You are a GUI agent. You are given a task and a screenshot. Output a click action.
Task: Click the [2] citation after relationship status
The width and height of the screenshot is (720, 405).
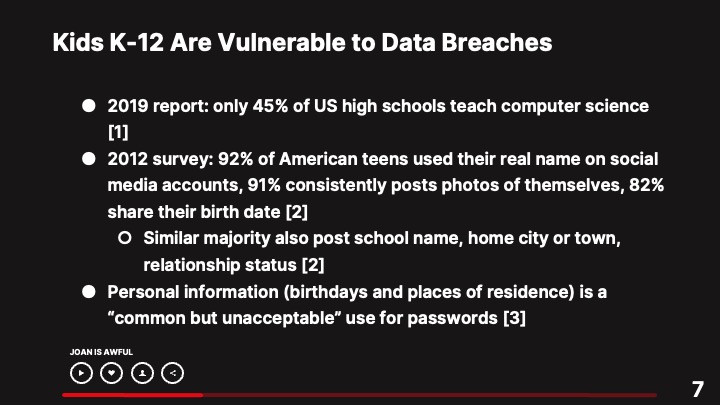[313, 265]
